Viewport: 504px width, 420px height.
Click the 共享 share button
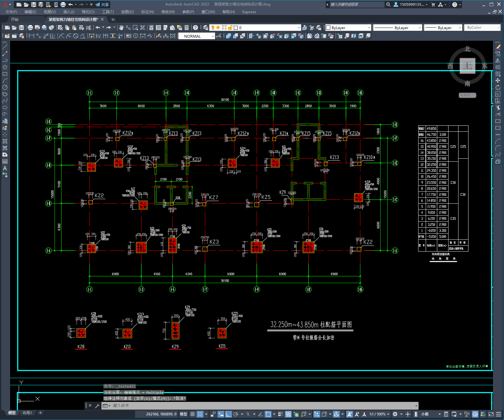coord(102,5)
